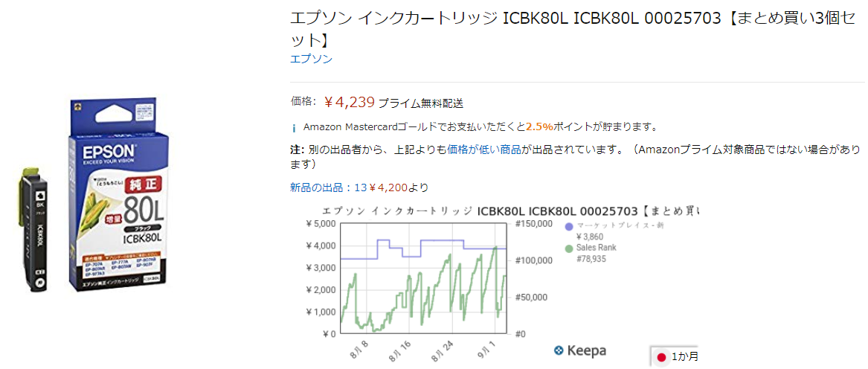The width and height of the screenshot is (868, 369).
Task: Click the Keepa logo icon
Action: [x=559, y=350]
